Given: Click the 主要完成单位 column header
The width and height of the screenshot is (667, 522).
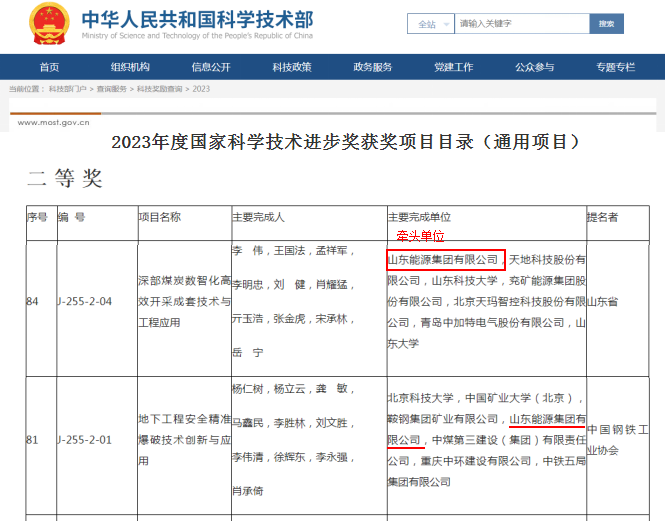Looking at the screenshot, I should 419,217.
